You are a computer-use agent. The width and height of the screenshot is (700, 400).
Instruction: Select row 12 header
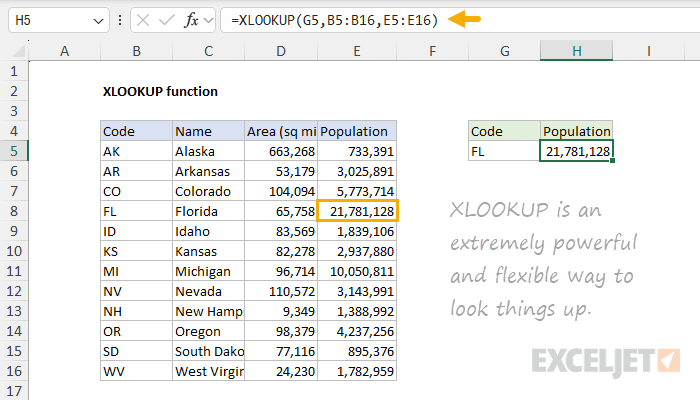pyautogui.click(x=14, y=291)
